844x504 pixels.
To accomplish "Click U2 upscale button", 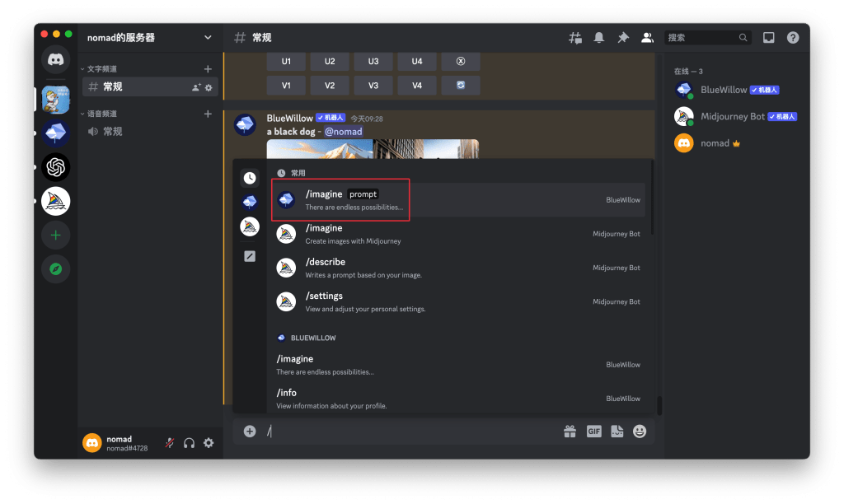I will [330, 61].
